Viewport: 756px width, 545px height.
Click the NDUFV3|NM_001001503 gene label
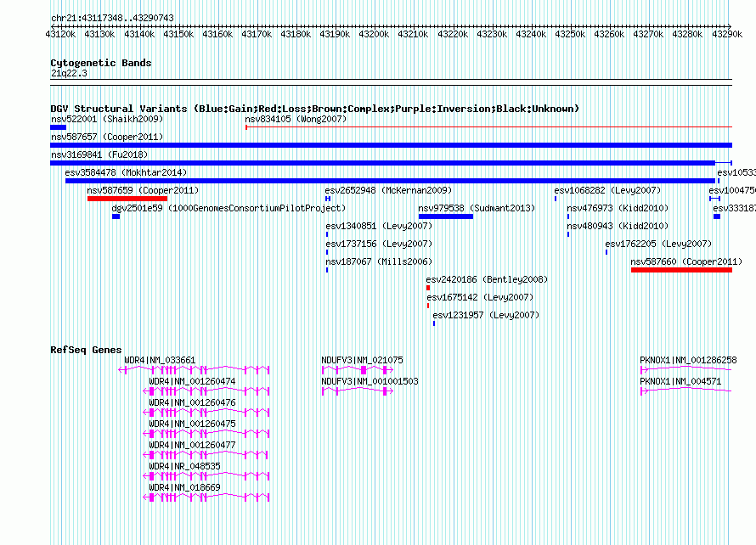(370, 381)
